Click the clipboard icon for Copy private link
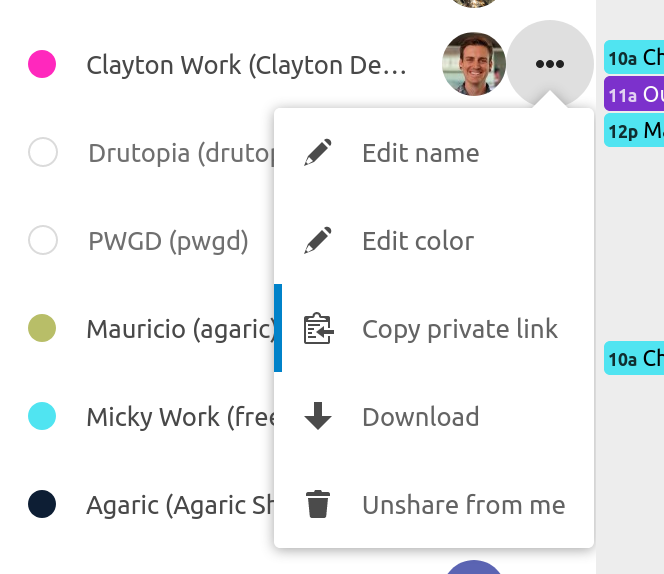 pyautogui.click(x=318, y=329)
